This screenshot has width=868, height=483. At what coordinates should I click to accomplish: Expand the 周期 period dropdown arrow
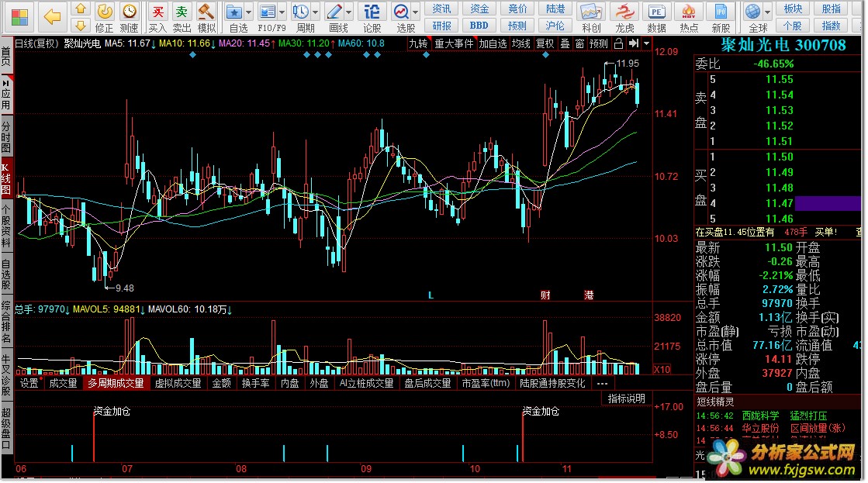click(316, 12)
